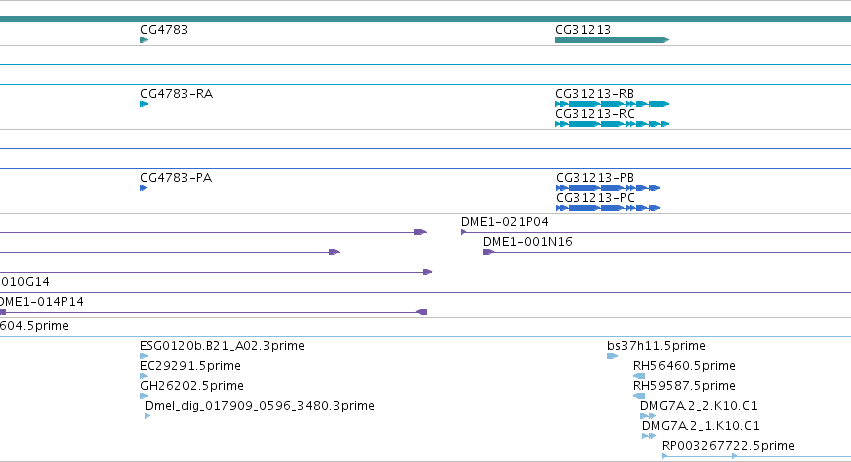Screen dimensions: 851x462
Task: Click the DME1-014P14 BAC label
Action: [x=42, y=302]
